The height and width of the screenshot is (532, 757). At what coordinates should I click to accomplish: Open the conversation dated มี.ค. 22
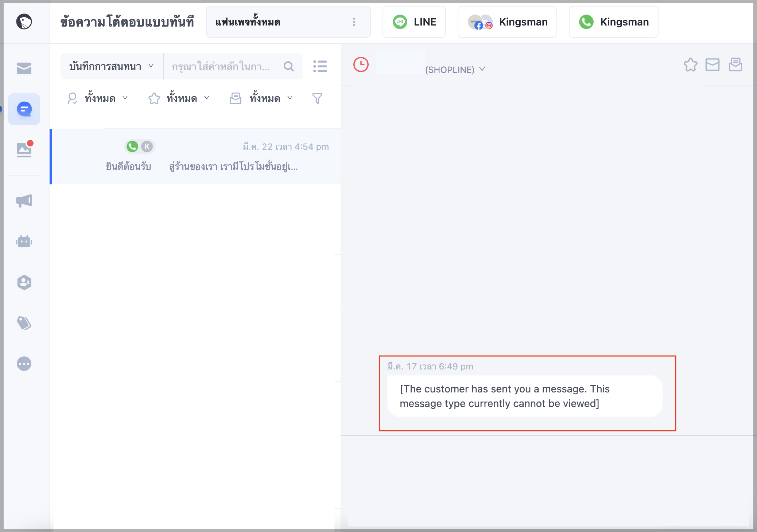pos(195,156)
